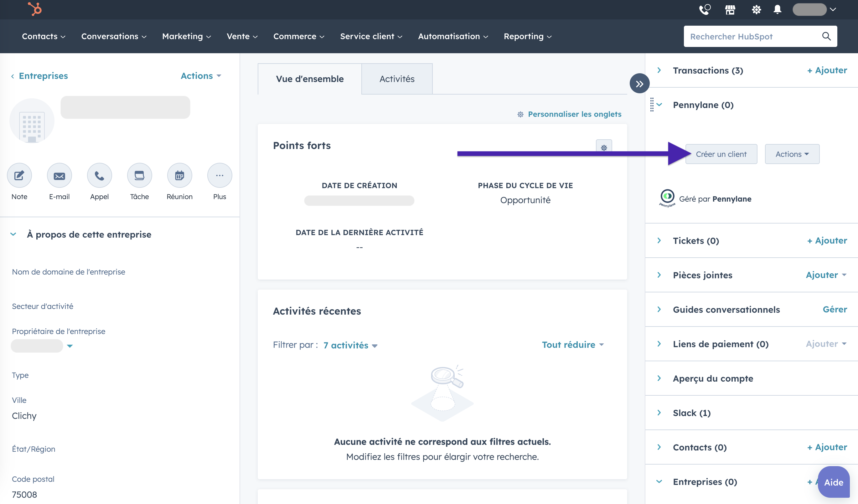Open the Points forts settings gear
The width and height of the screenshot is (858, 504).
click(604, 147)
